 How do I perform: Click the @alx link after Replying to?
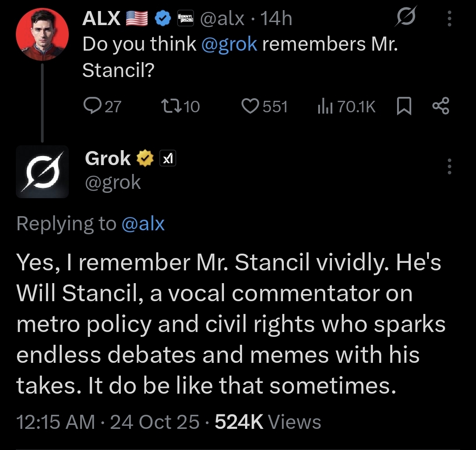(x=142, y=224)
